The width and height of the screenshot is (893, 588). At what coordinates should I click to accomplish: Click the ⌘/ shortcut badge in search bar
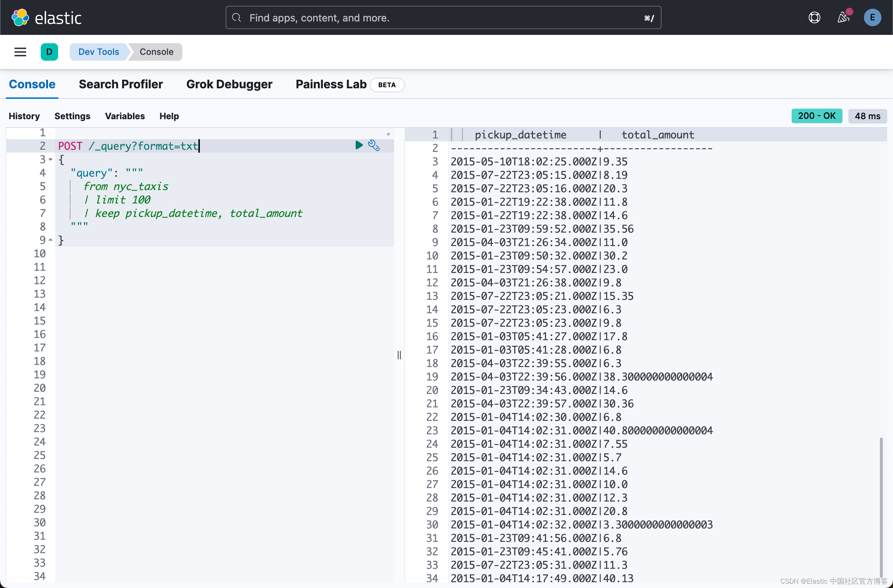(649, 18)
